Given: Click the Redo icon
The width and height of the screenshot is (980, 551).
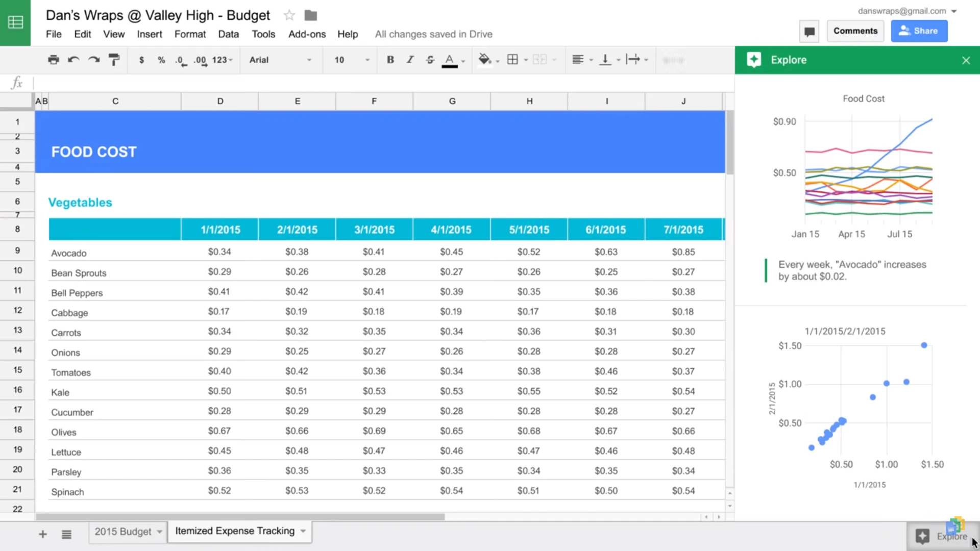Looking at the screenshot, I should tap(93, 60).
